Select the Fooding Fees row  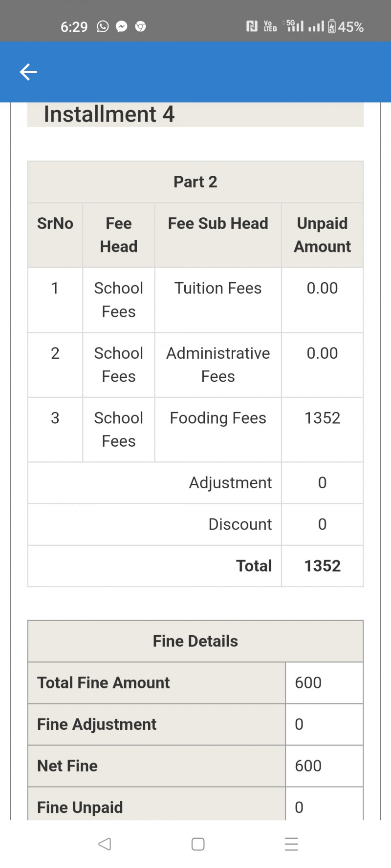(218, 418)
